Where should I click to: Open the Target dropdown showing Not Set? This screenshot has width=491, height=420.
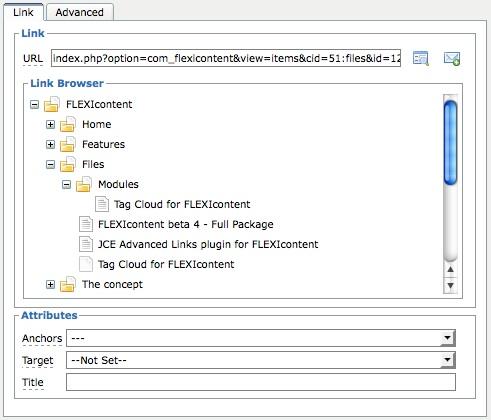point(261,360)
